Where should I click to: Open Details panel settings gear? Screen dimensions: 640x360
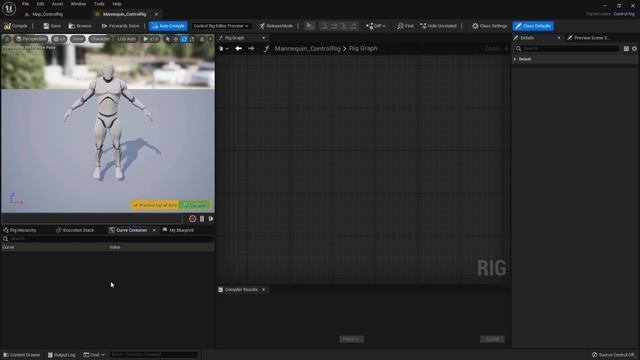click(x=634, y=49)
